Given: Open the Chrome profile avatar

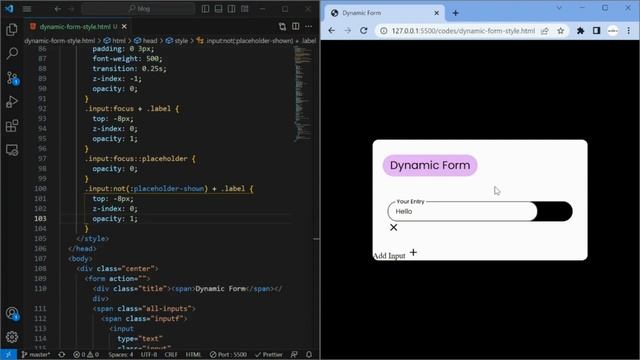Looking at the screenshot, I should [613, 31].
